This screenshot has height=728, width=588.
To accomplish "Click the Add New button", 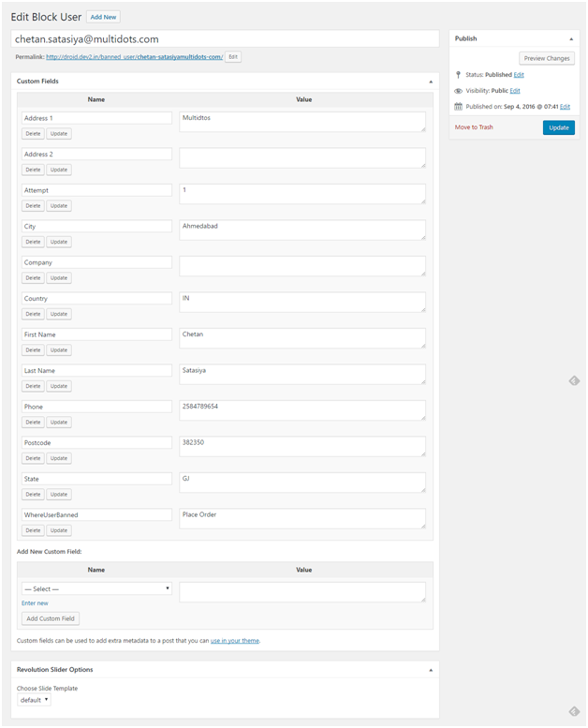I will (x=103, y=17).
